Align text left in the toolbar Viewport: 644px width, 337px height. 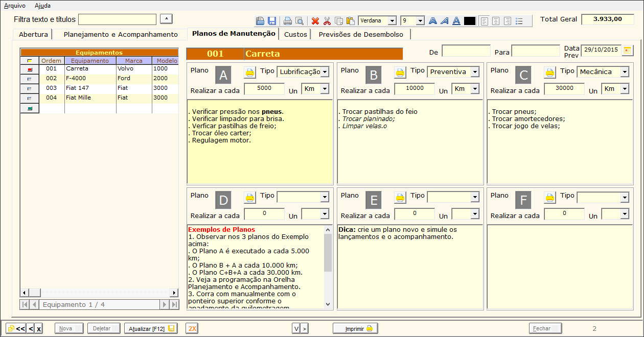pyautogui.click(x=484, y=21)
